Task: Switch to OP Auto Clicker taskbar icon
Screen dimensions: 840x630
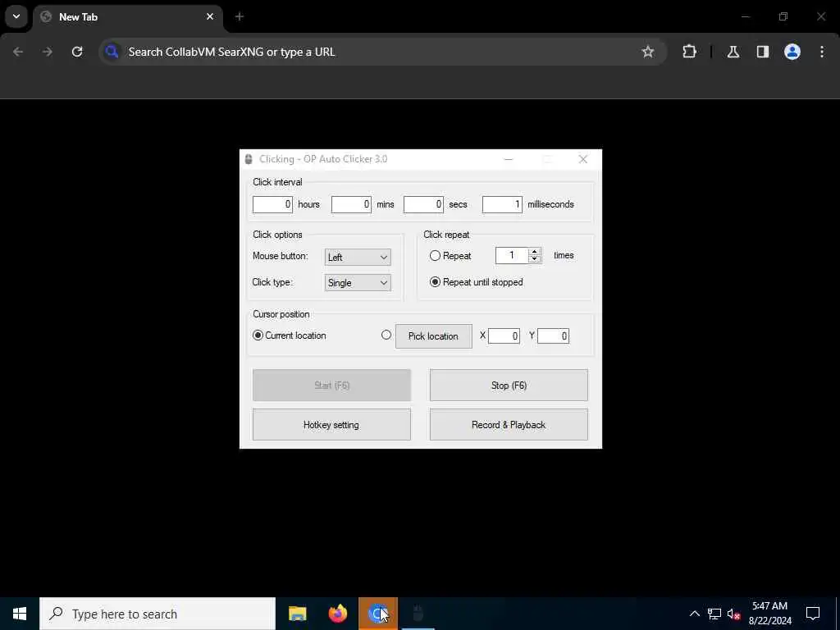Action: [x=418, y=614]
